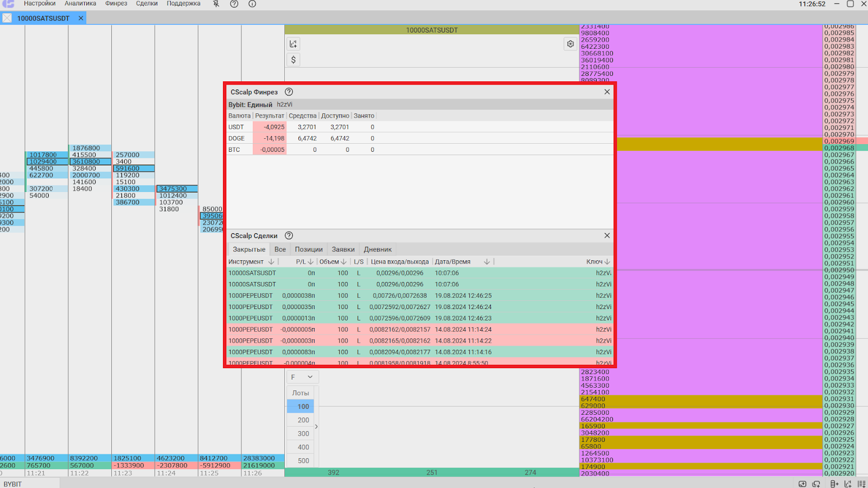Open the gear settings icon of 10000SATSUSDT panel
The width and height of the screenshot is (868, 488).
570,44
